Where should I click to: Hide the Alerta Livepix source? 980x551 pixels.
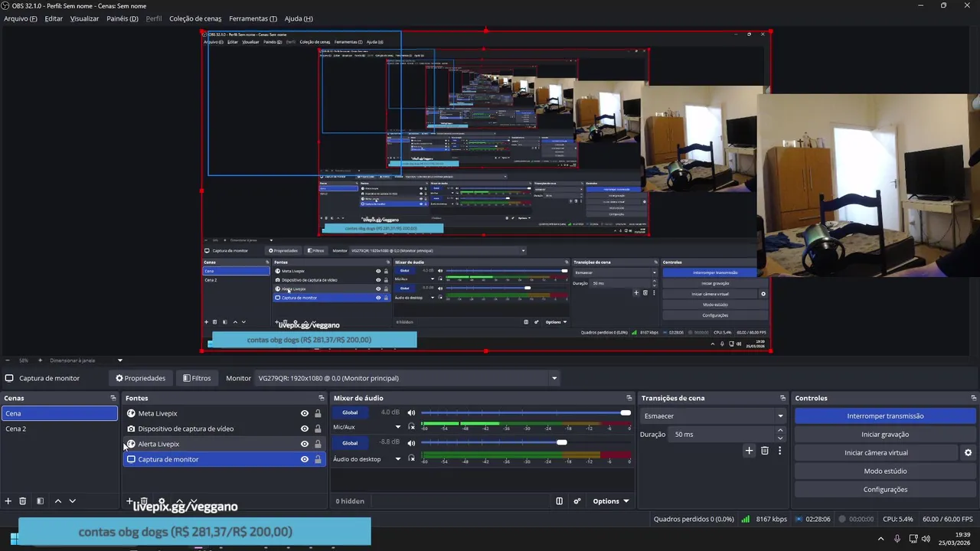tap(305, 444)
